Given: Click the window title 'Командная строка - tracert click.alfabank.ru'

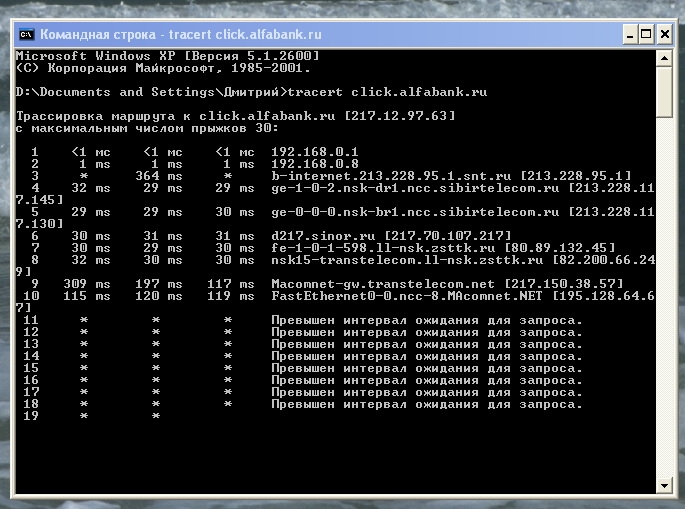Looking at the screenshot, I should (x=181, y=35).
